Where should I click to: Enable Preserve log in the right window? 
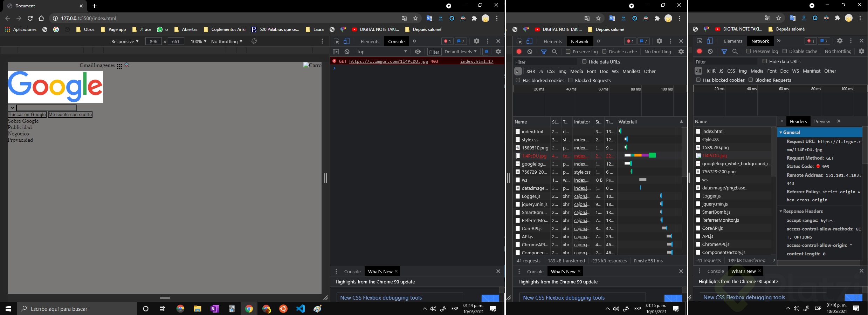pyautogui.click(x=749, y=51)
